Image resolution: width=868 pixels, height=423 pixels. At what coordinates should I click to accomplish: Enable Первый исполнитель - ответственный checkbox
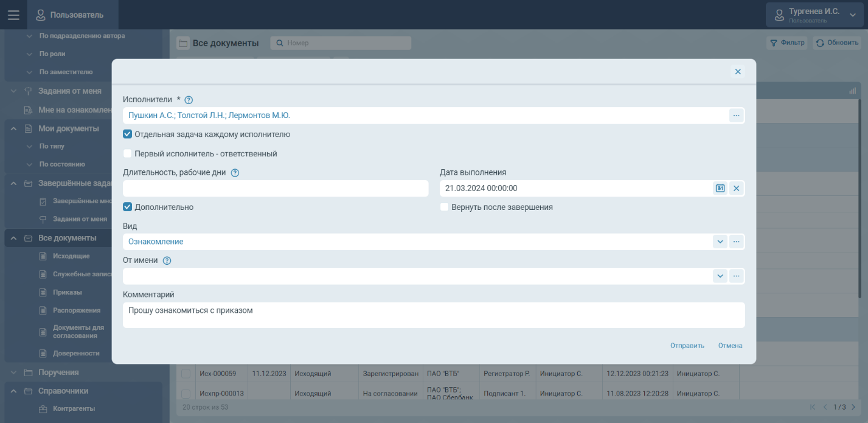(x=128, y=154)
